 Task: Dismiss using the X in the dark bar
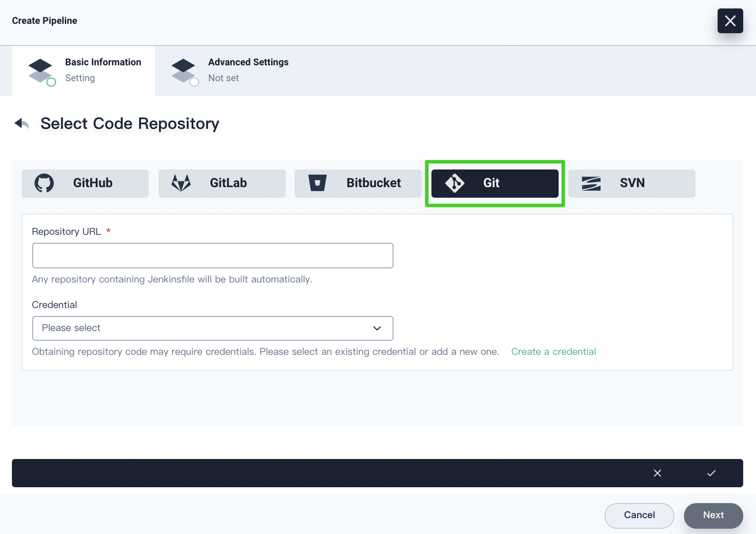[657, 473]
